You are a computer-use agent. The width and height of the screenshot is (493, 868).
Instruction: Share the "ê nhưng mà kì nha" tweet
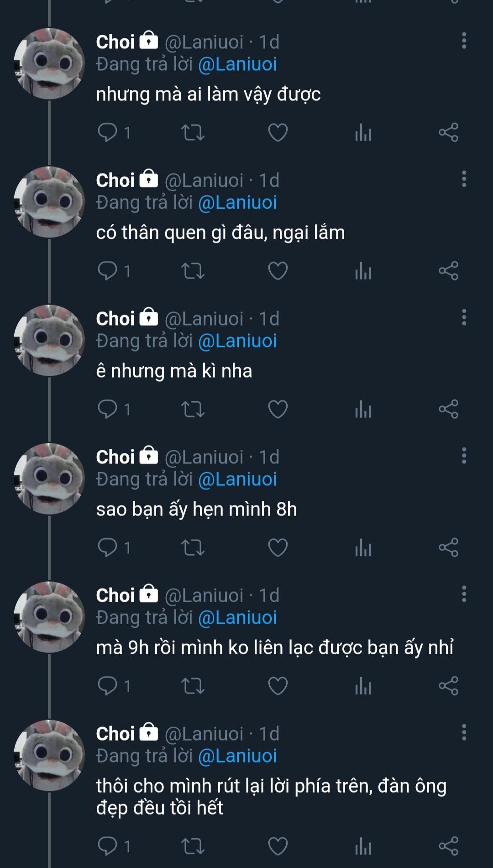click(x=448, y=409)
